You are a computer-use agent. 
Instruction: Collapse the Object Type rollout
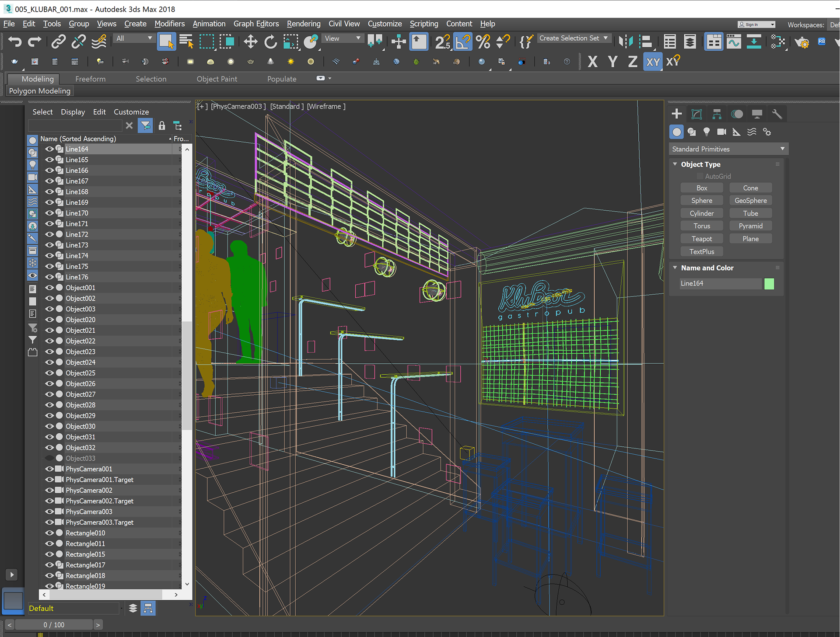coord(675,164)
